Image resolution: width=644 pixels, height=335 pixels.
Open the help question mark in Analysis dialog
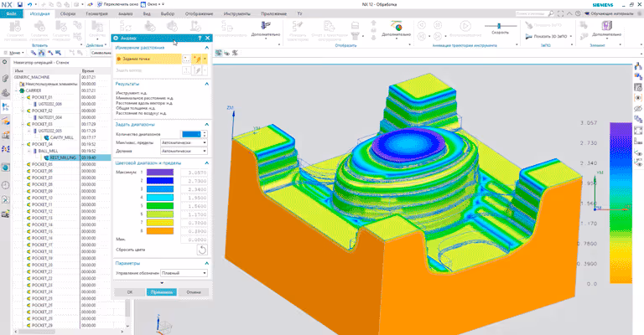pos(200,38)
